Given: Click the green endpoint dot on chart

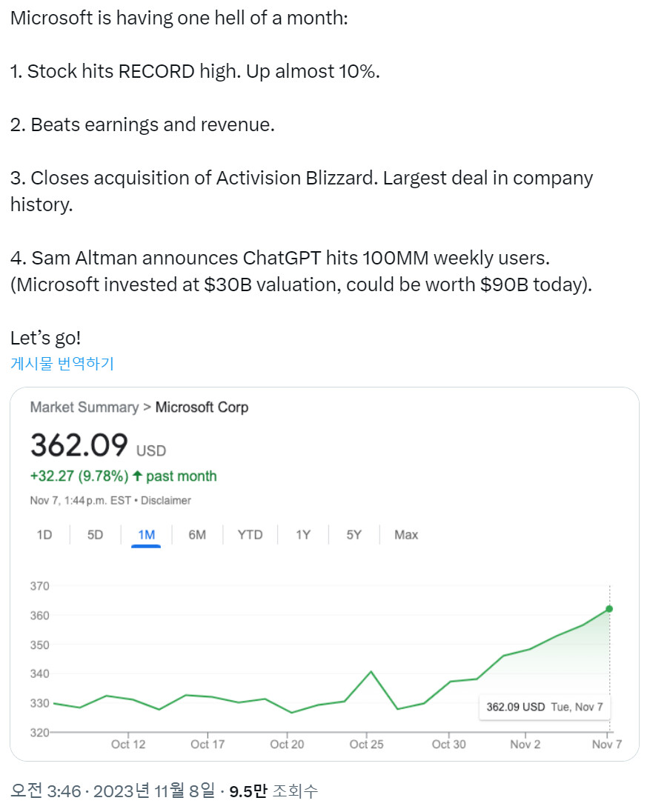Looking at the screenshot, I should tap(609, 609).
